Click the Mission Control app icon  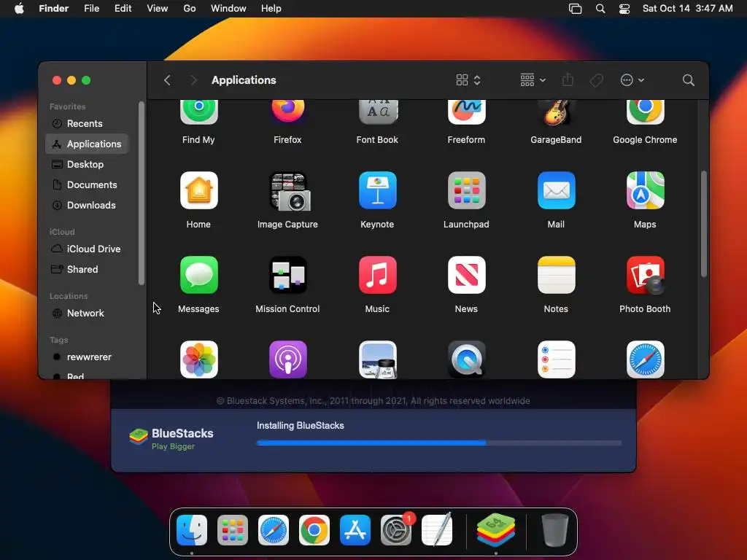pos(287,275)
